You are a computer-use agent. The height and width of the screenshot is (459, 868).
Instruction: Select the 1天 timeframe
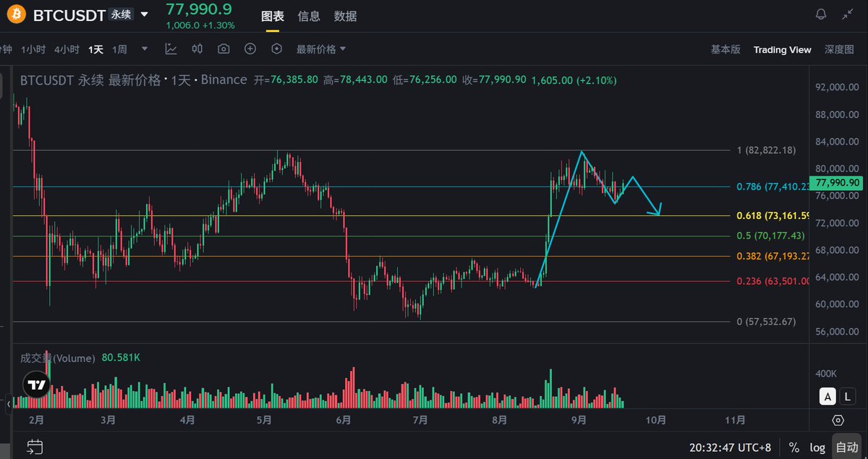point(96,49)
